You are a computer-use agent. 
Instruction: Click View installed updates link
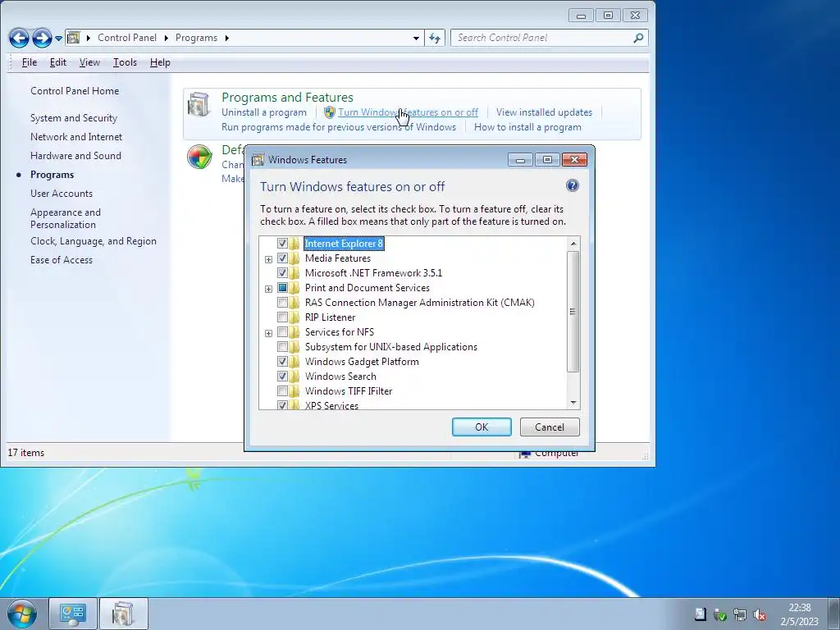544,112
